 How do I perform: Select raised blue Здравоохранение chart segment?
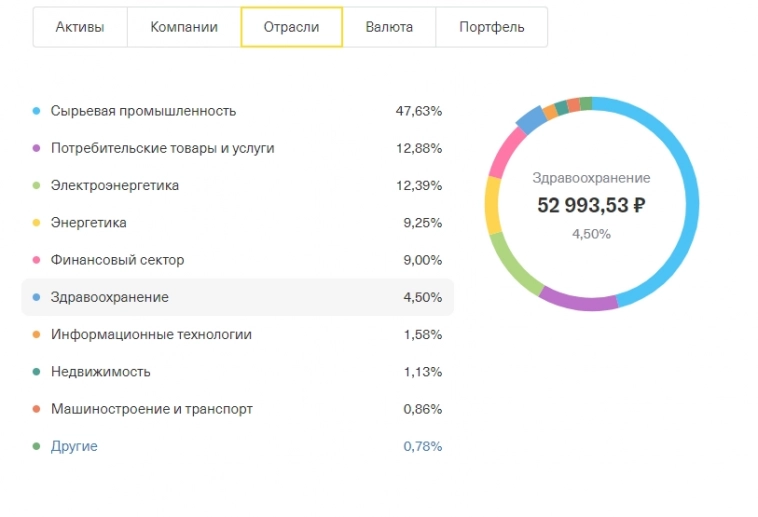[531, 119]
